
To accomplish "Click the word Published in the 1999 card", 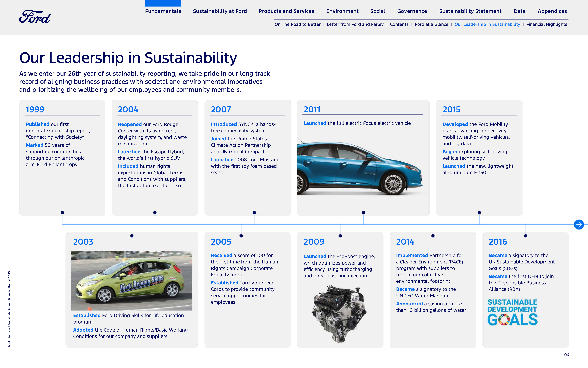I will point(38,124).
